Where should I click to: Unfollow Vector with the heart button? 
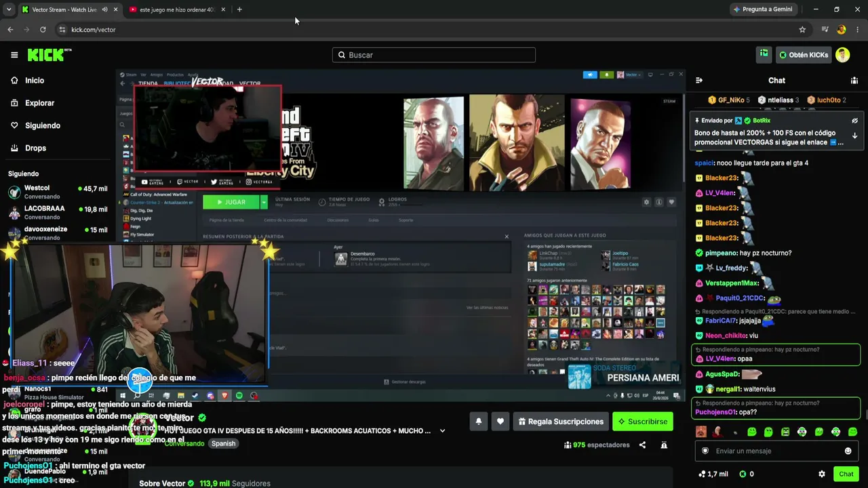(500, 422)
